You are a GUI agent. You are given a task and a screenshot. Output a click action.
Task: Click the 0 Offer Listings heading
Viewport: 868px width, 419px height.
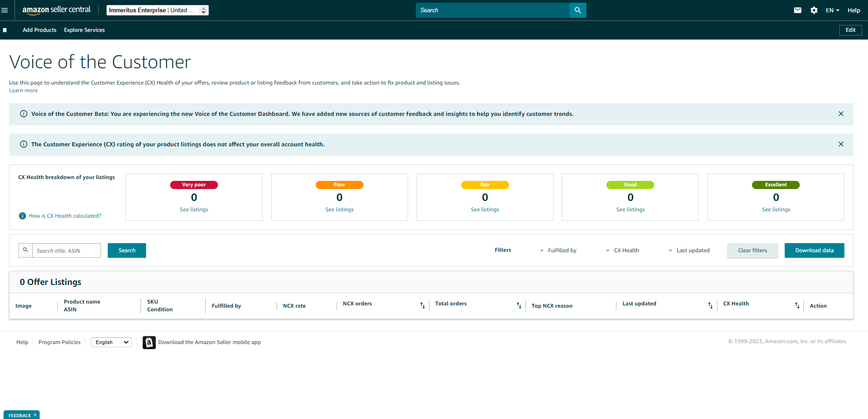(50, 282)
